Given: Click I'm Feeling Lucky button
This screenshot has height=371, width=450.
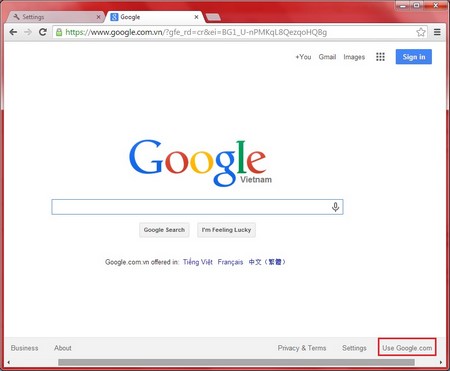Looking at the screenshot, I should [x=226, y=230].
